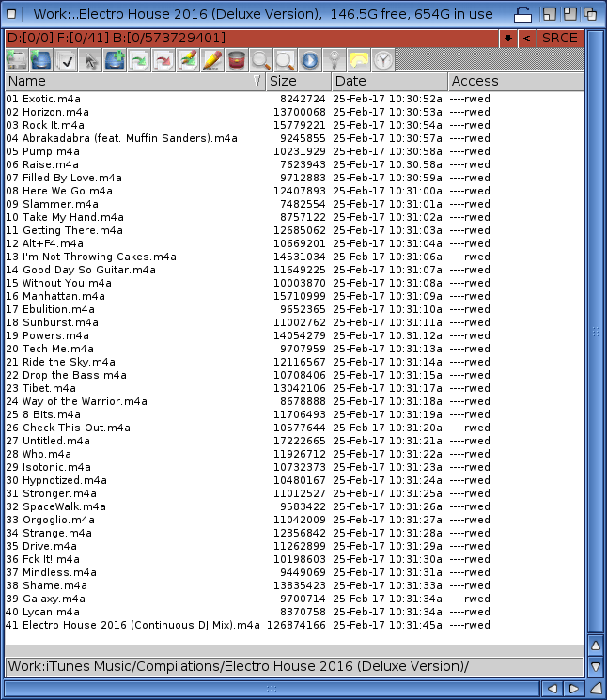Click the red arrow Move icon

point(163,60)
